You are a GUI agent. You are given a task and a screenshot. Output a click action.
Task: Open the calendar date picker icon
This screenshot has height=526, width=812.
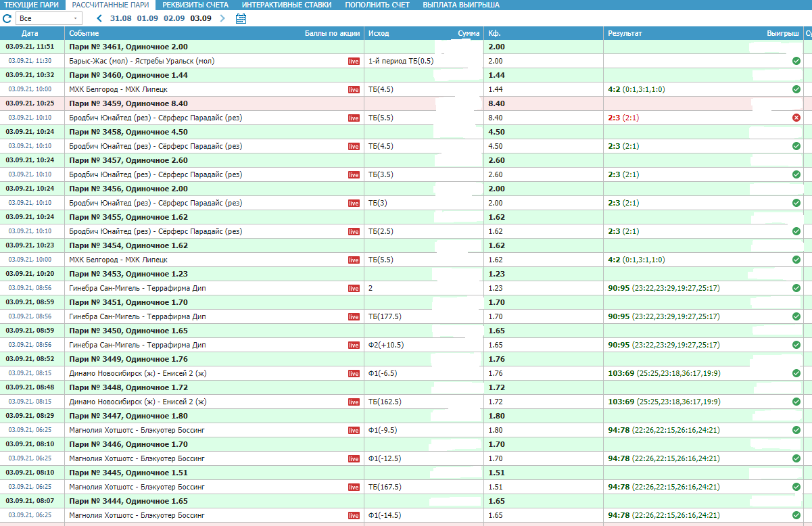click(241, 18)
